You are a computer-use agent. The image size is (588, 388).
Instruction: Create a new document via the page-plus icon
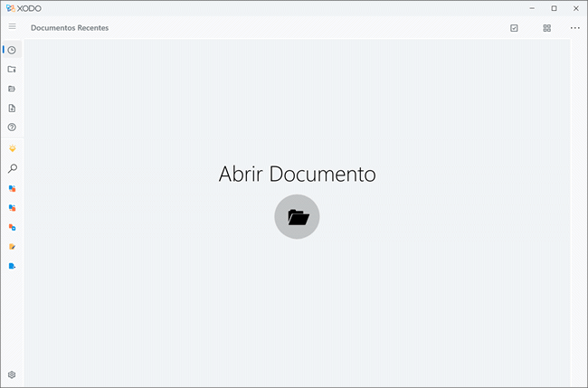click(x=12, y=108)
